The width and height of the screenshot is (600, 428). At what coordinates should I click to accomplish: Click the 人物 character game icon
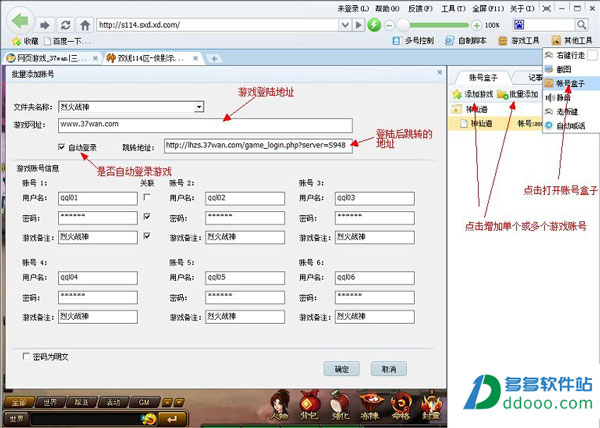(280, 405)
